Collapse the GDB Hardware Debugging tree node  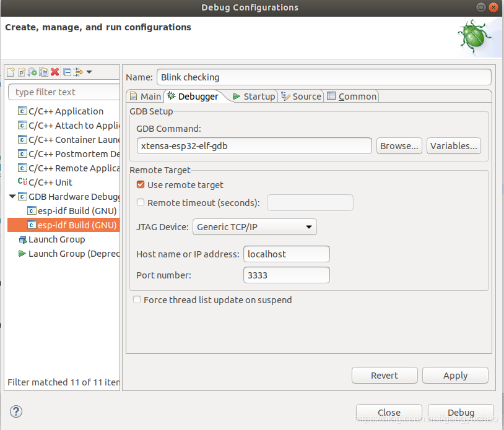pyautogui.click(x=12, y=196)
